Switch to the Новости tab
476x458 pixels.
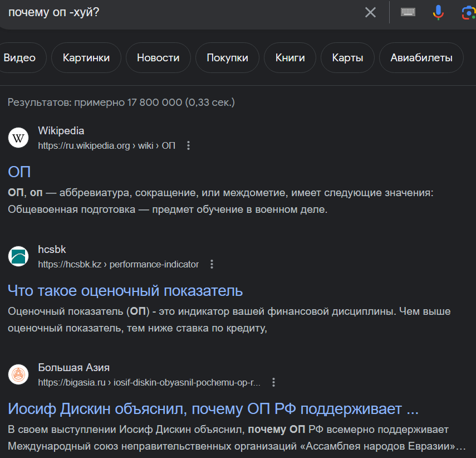(158, 58)
